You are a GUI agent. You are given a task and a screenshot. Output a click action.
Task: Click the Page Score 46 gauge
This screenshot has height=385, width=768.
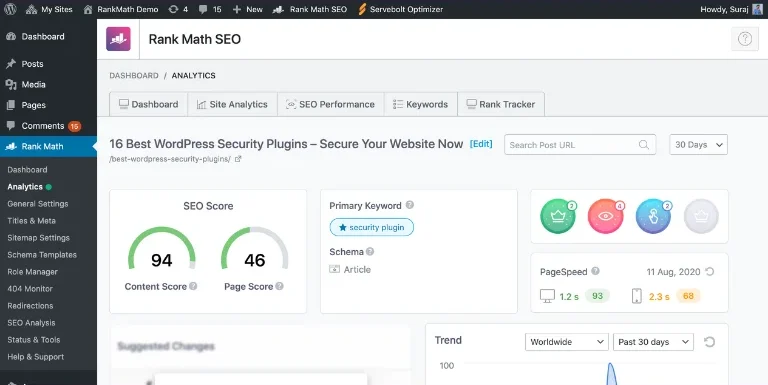click(255, 249)
